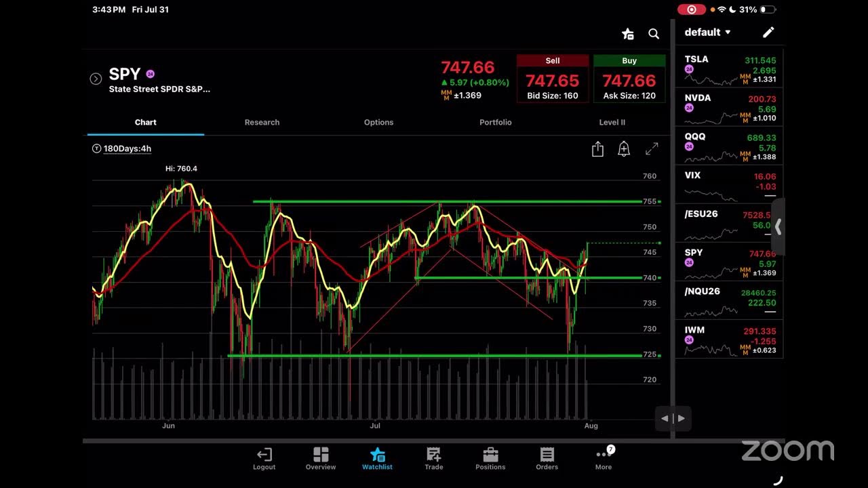This screenshot has width=868, height=488.
Task: Switch to the Research tab
Action: point(262,123)
